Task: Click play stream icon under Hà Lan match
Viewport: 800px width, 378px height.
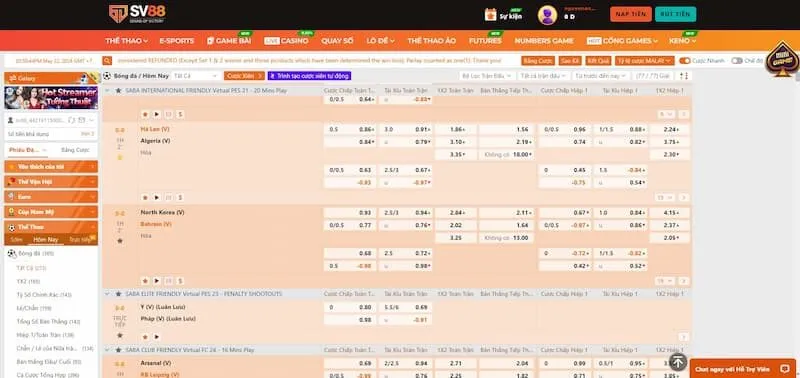Action: pos(157,197)
